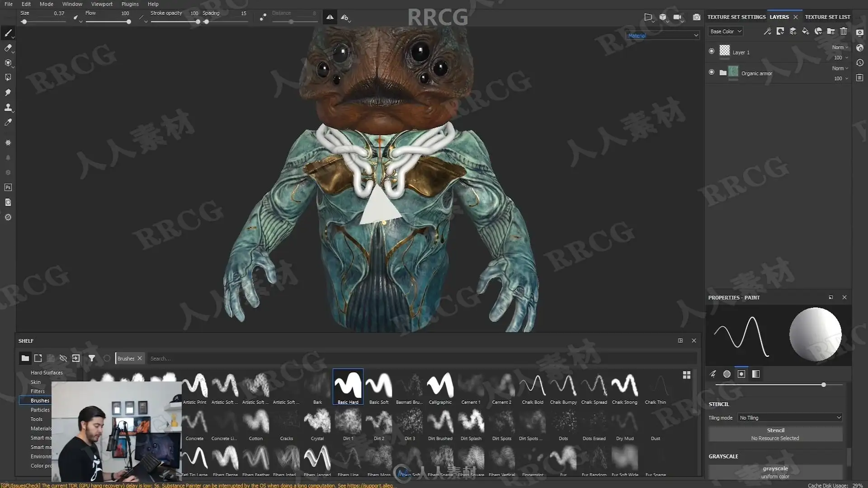Add a new fill layer

pyautogui.click(x=806, y=31)
